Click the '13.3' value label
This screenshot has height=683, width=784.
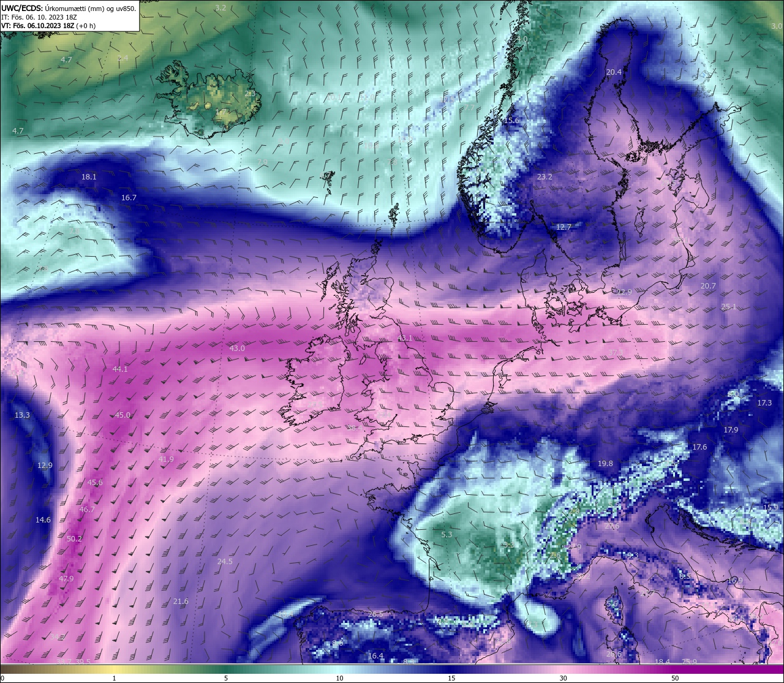coord(22,415)
